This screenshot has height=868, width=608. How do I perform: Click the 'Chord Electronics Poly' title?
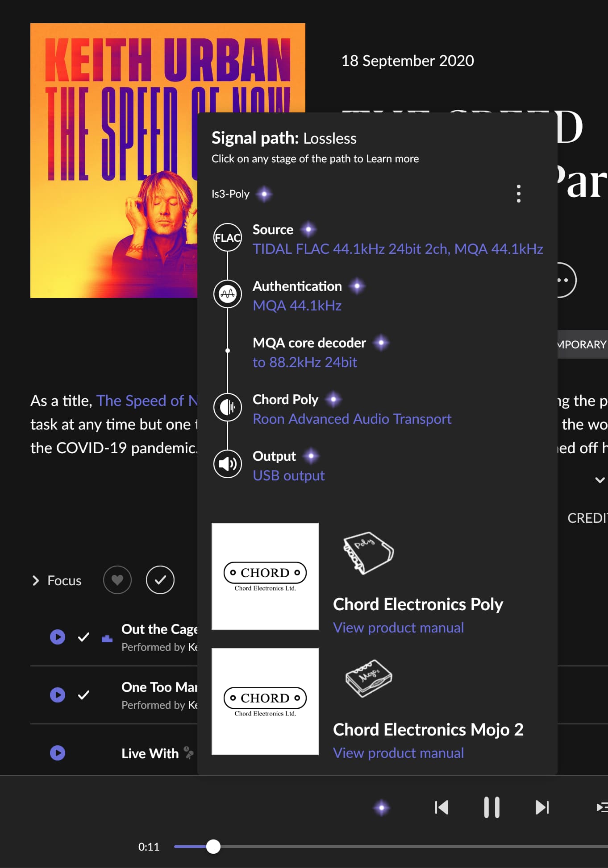coord(418,604)
